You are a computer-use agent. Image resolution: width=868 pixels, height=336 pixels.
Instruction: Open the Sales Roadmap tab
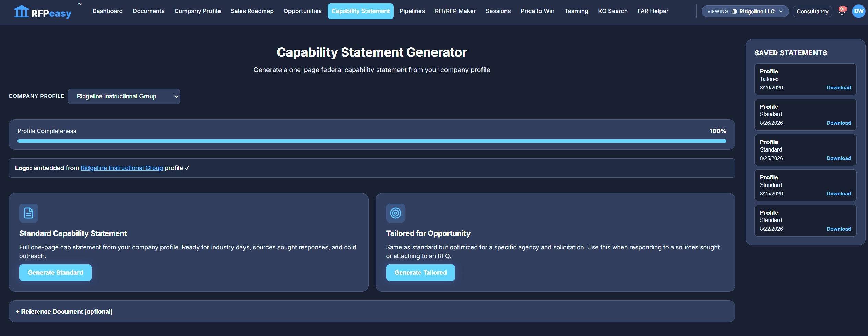(252, 11)
